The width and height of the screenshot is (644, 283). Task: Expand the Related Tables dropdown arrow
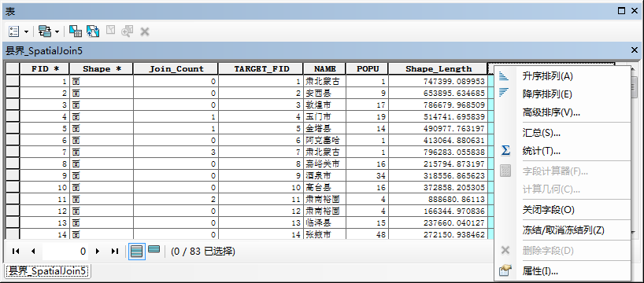click(57, 31)
